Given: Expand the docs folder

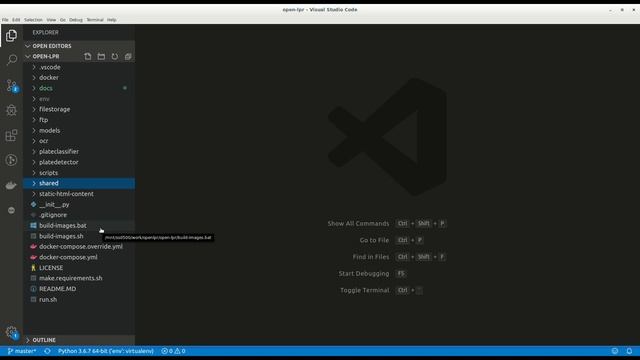Looking at the screenshot, I should pyautogui.click(x=79, y=88).
